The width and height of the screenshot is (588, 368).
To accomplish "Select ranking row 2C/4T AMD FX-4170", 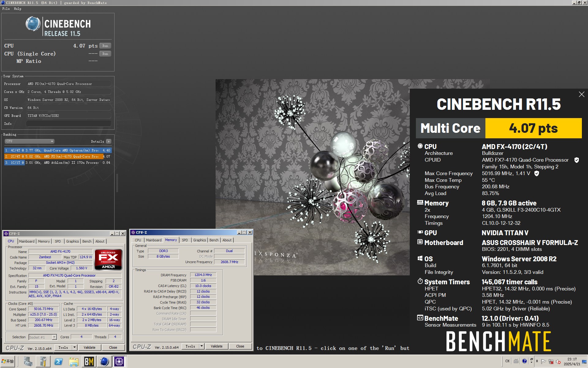I will [58, 156].
